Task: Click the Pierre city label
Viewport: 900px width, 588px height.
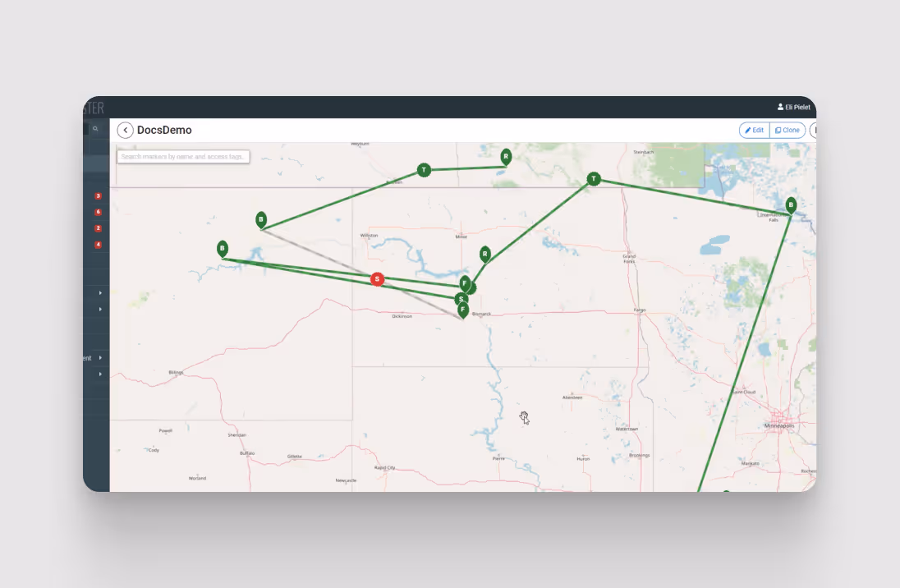Action: 498,458
